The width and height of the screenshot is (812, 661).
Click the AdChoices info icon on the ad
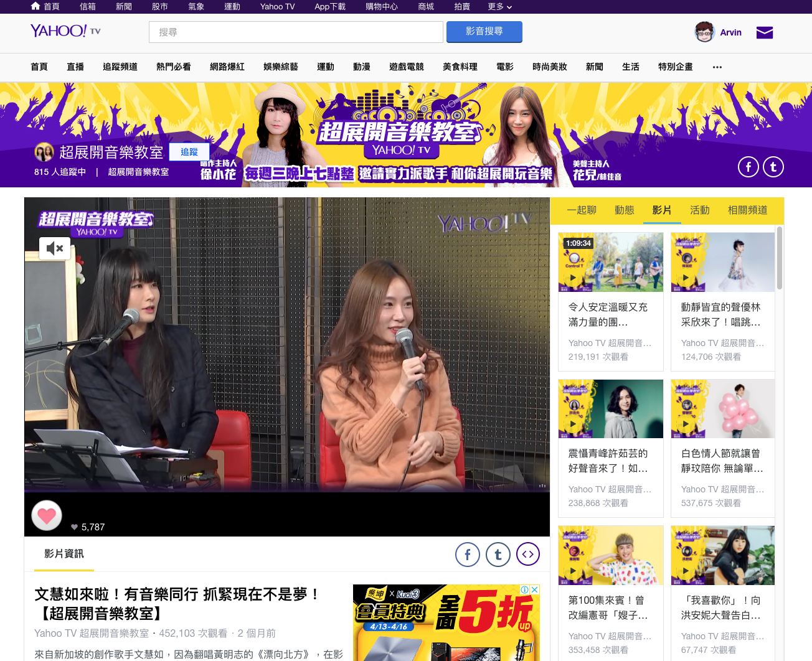coord(525,589)
